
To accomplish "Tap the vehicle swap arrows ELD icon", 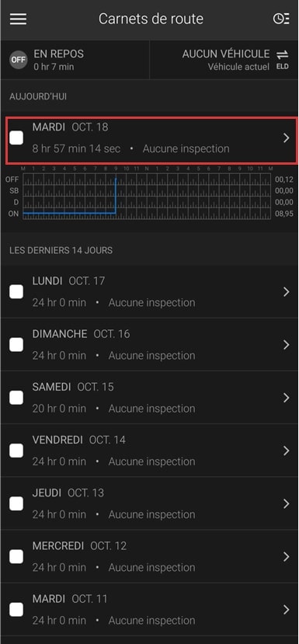I will [x=282, y=59].
